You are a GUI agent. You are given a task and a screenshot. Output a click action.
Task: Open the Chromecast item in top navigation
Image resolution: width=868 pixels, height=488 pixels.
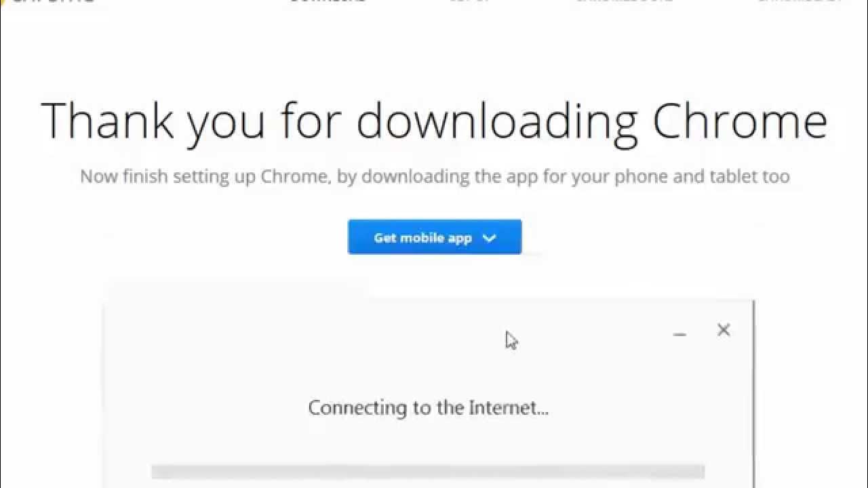pos(799,2)
